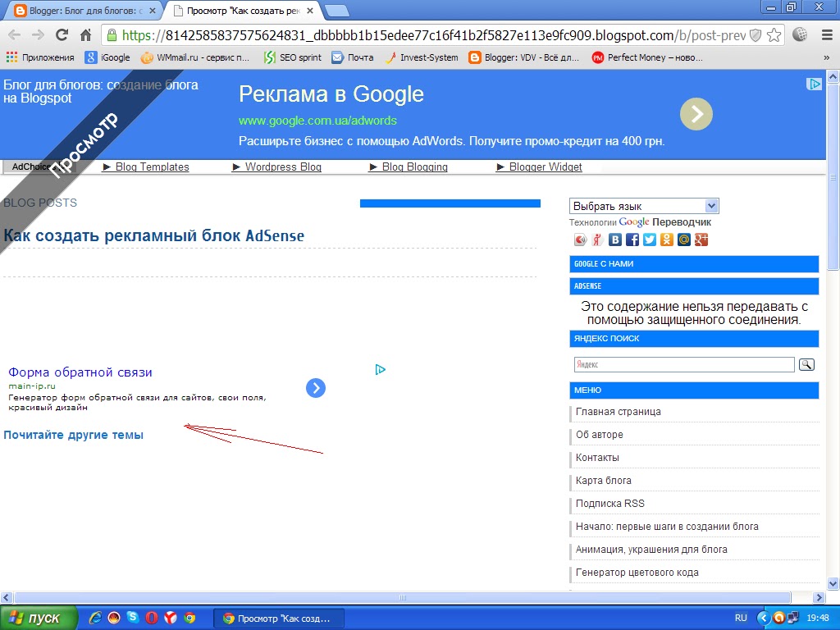840x630 pixels.
Task: Share via VKontakte icon
Action: tap(615, 240)
